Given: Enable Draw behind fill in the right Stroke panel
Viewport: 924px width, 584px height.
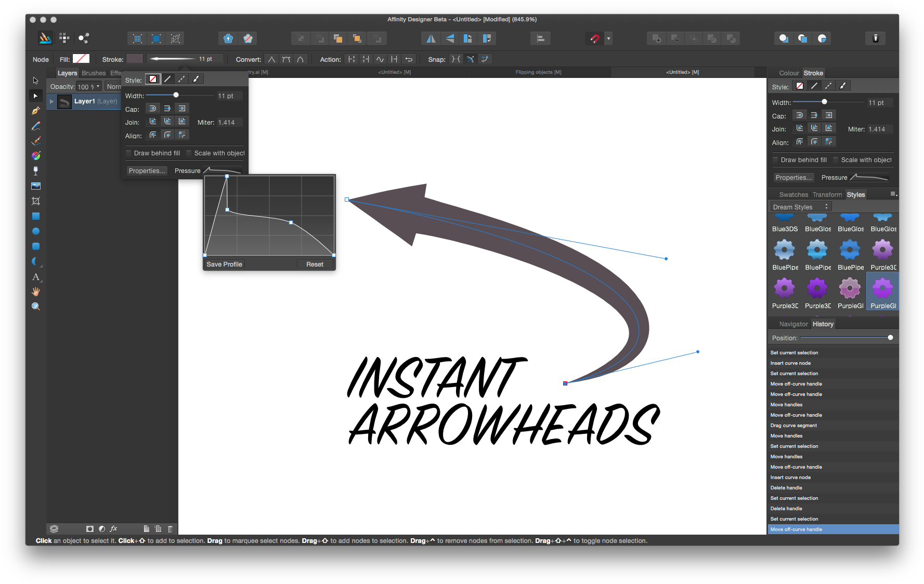Looking at the screenshot, I should 775,160.
